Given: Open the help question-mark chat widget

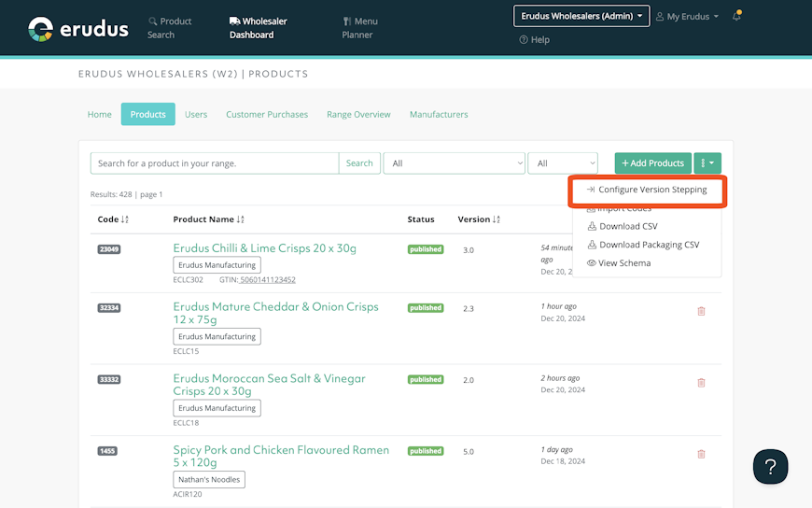Looking at the screenshot, I should 770,467.
